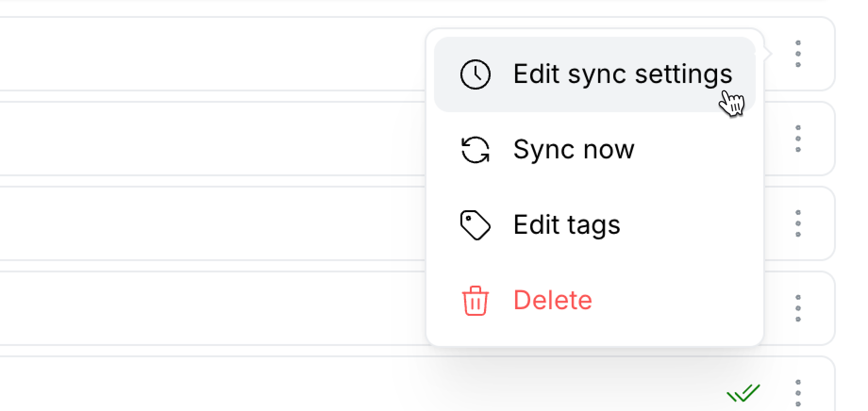Image resolution: width=868 pixels, height=411 pixels.
Task: Click the clock icon beside Edit sync settings
Action: point(476,74)
